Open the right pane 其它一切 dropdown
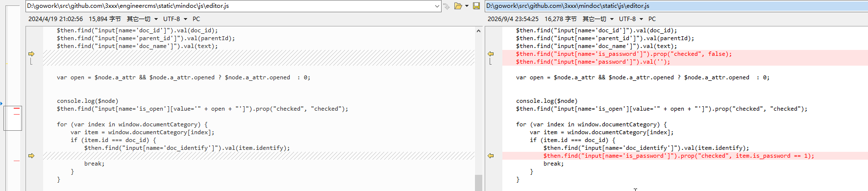Viewport: 868px width, 191px height. point(598,19)
